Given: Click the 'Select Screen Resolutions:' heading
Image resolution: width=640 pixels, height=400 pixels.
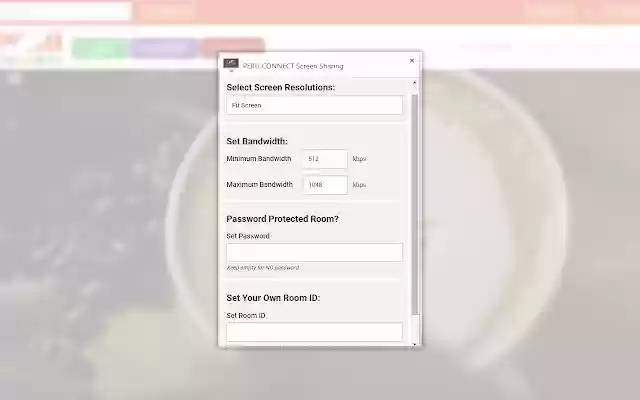Looking at the screenshot, I should [280, 87].
